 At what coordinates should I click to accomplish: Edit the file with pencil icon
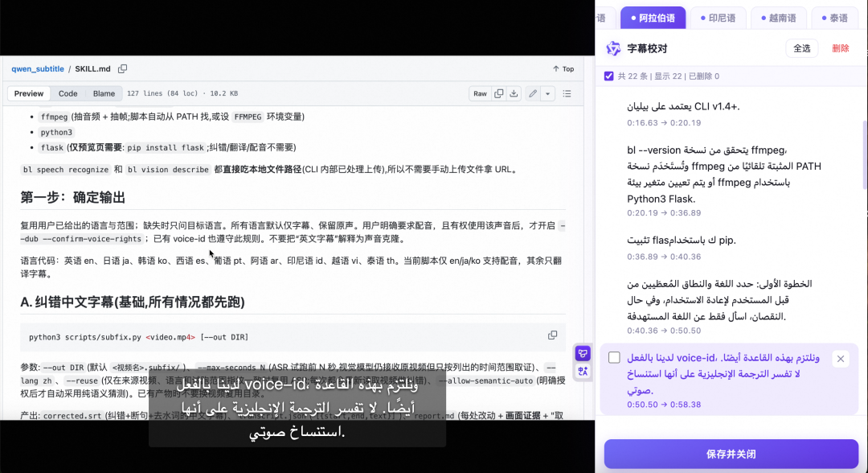pos(533,93)
